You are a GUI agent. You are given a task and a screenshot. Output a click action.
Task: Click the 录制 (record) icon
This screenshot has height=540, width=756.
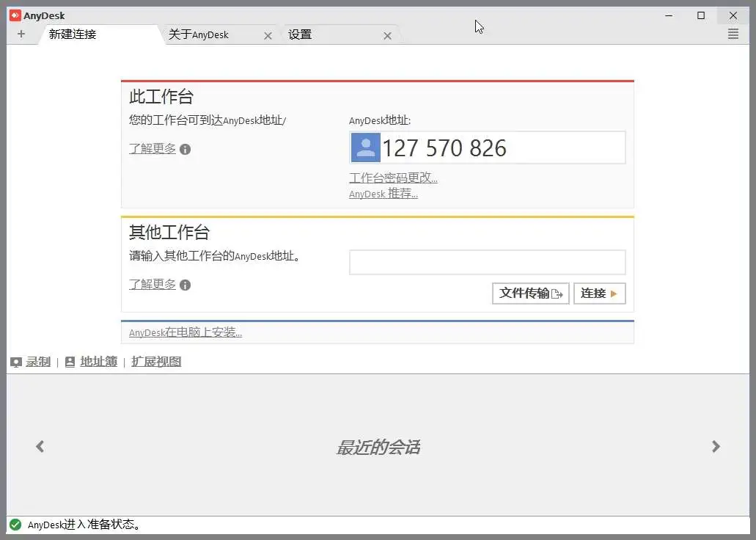tap(16, 361)
